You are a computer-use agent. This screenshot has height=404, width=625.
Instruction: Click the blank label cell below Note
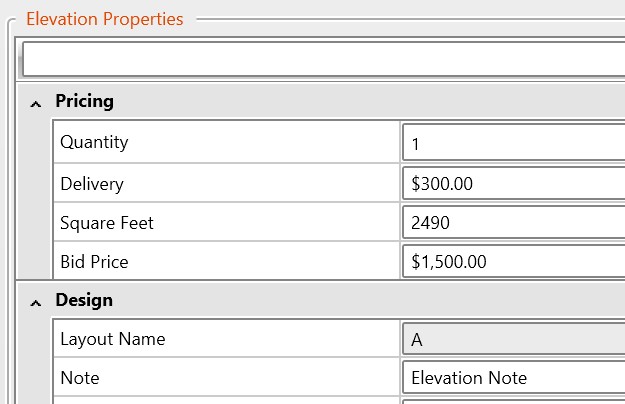[227, 400]
